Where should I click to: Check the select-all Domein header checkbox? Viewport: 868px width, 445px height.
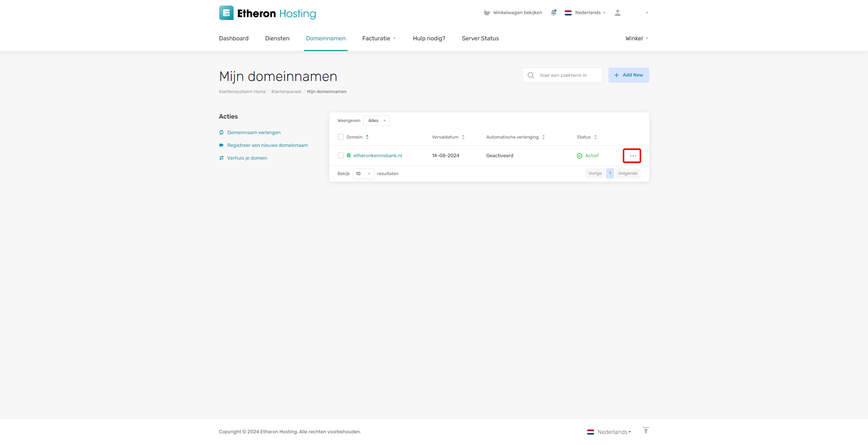pyautogui.click(x=341, y=137)
